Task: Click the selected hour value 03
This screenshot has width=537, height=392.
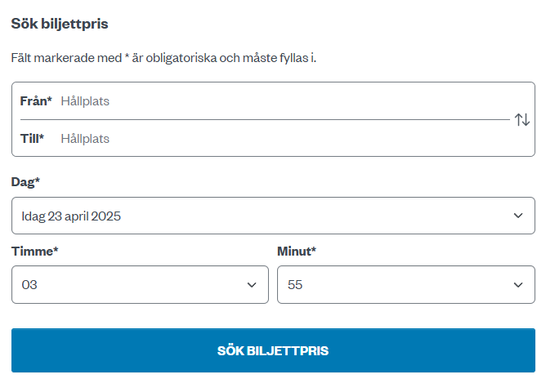Action: pyautogui.click(x=29, y=285)
